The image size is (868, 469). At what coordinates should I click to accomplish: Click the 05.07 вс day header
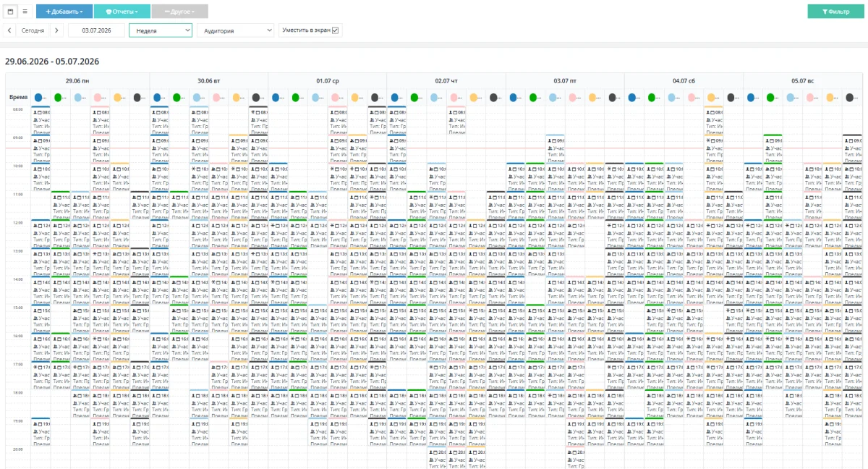[802, 81]
